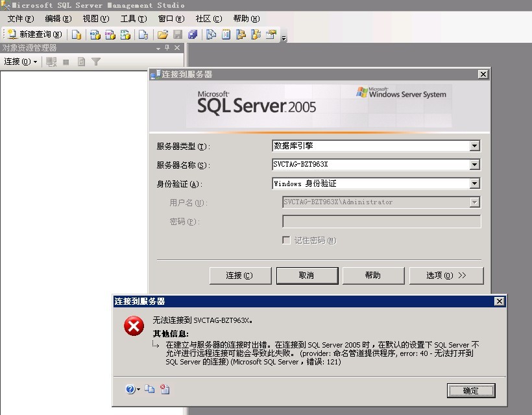Open file using the folder icon
The image size is (532, 415).
163,34
